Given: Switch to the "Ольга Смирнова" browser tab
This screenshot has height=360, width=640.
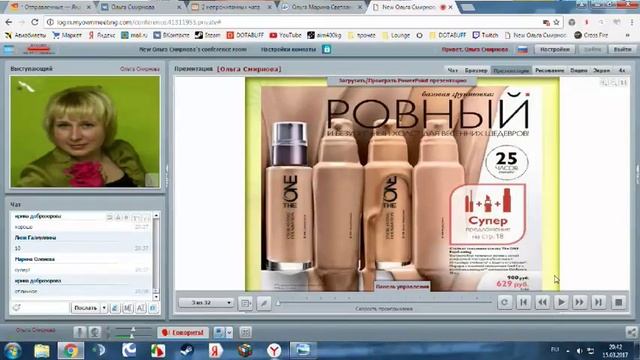Looking at the screenshot, I should pos(140,7).
